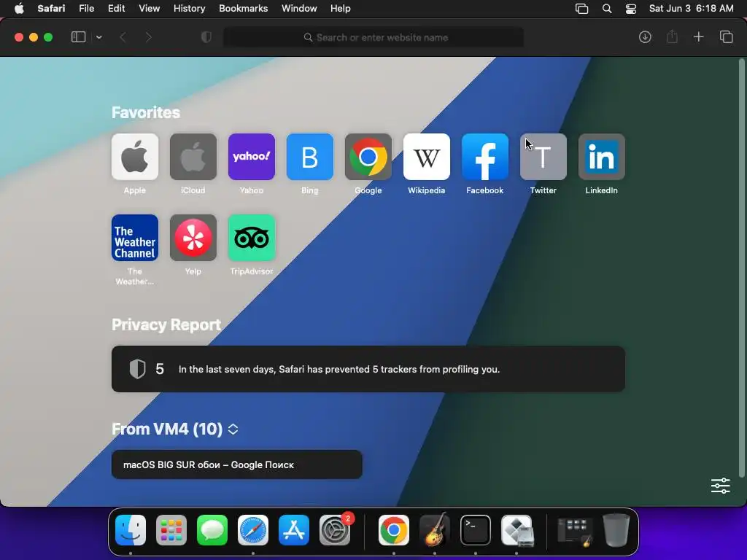The image size is (747, 560).
Task: Open The Weather Channel favorite
Action: 135,238
